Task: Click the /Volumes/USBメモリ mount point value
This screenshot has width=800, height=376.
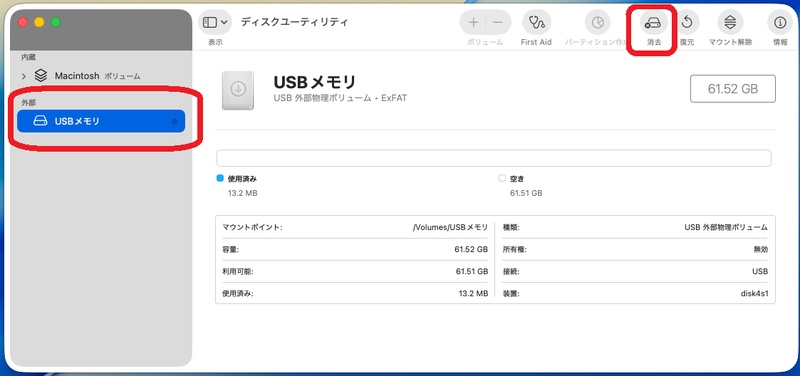Action: [x=450, y=228]
